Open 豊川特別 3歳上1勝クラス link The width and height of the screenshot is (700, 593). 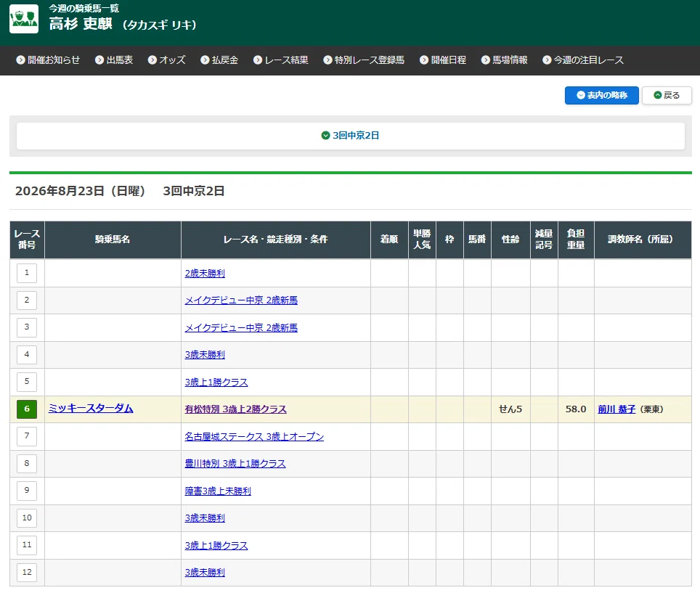coord(235,464)
